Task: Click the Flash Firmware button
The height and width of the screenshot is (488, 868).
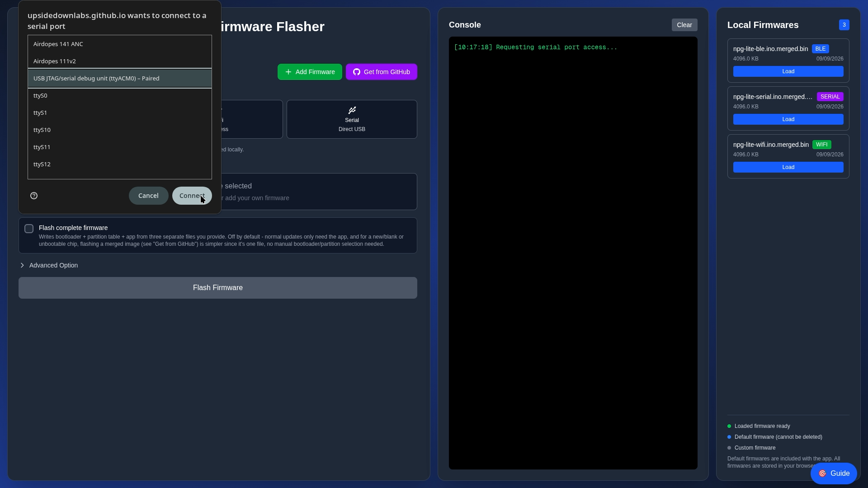Action: point(217,288)
